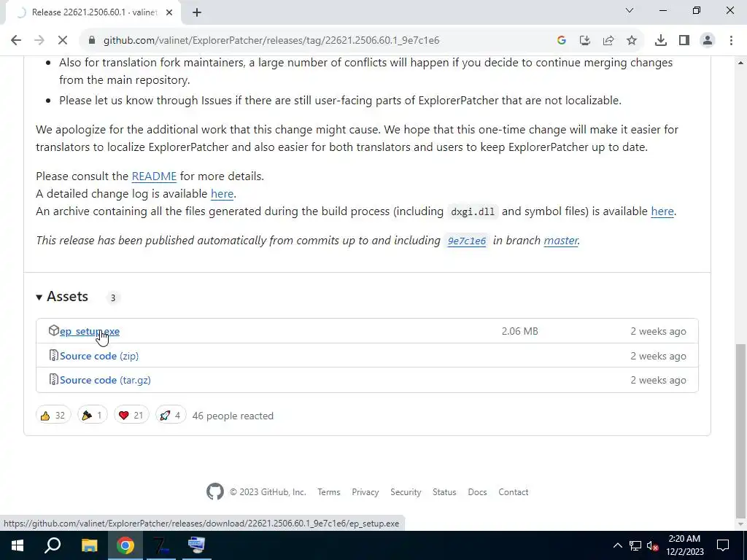747x560 pixels.
Task: Click '2.06 MB' file size text
Action: pos(519,332)
